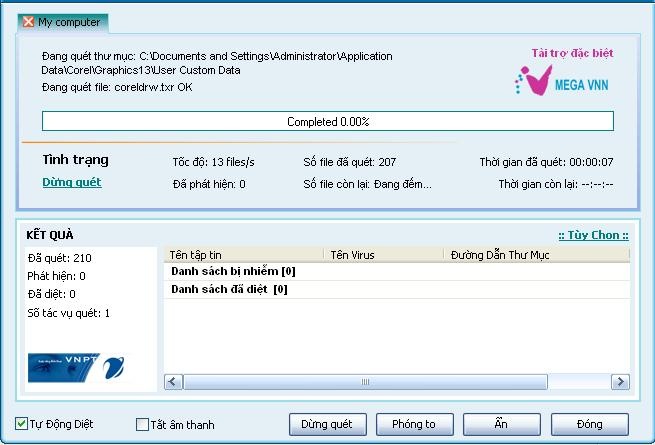Click the Ẩn button
The width and height of the screenshot is (655, 445).
click(501, 425)
